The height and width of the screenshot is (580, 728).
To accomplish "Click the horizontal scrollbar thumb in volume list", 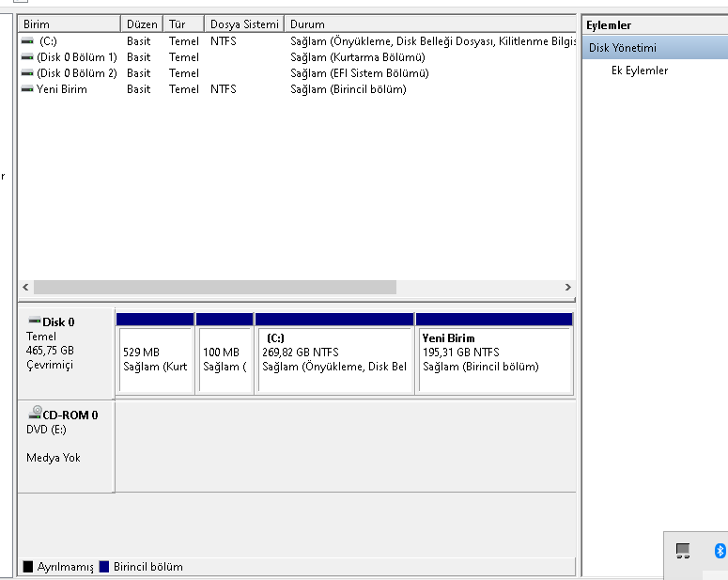I will tap(215, 288).
